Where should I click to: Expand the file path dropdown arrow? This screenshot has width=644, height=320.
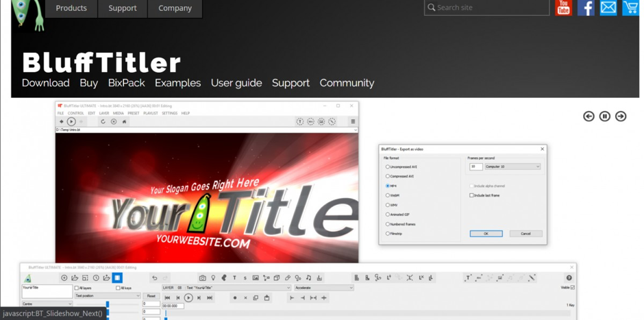tap(355, 130)
